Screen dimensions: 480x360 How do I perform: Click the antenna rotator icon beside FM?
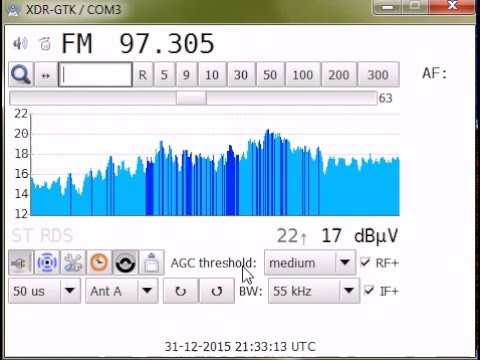point(45,44)
